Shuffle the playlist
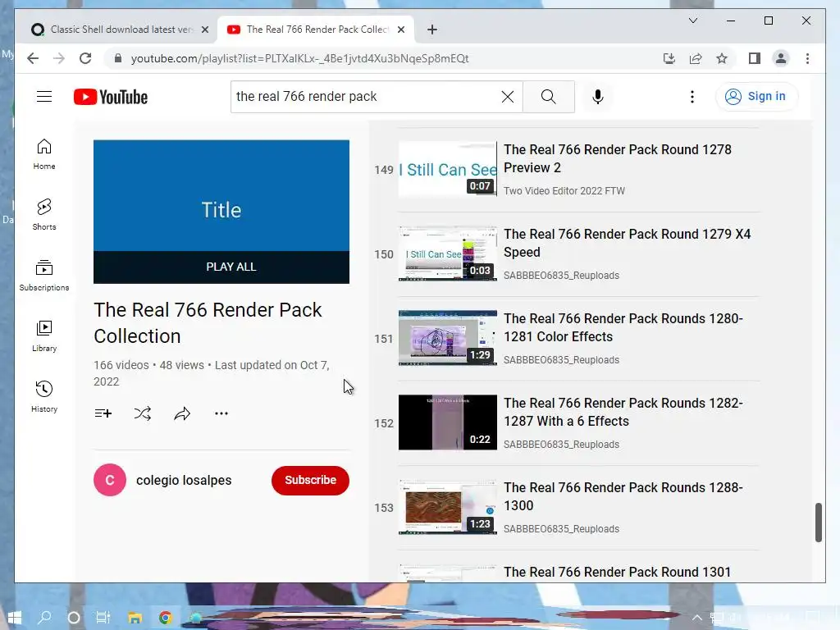Image resolution: width=840 pixels, height=630 pixels. [143, 413]
